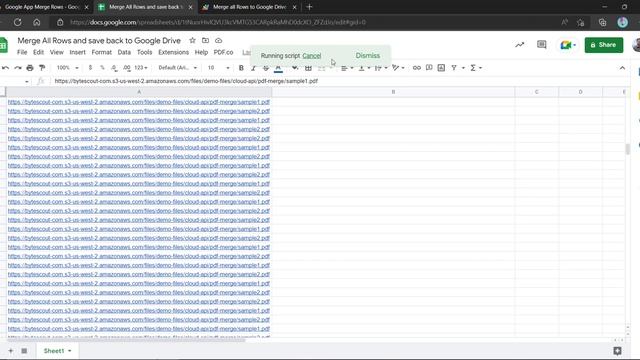Open the Explore panel icon

[617, 351]
